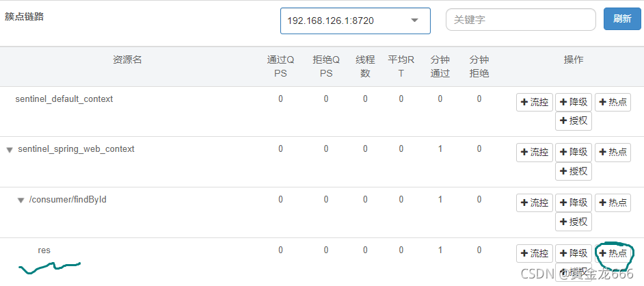Click the 拒绝QPS column header
This screenshot has height=286, width=644.
click(x=326, y=66)
